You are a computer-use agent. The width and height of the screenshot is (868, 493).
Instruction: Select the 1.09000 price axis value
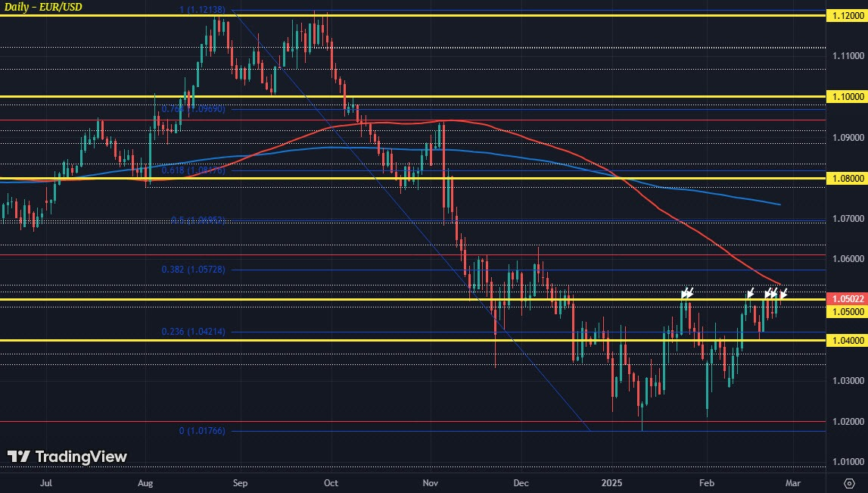coord(848,137)
